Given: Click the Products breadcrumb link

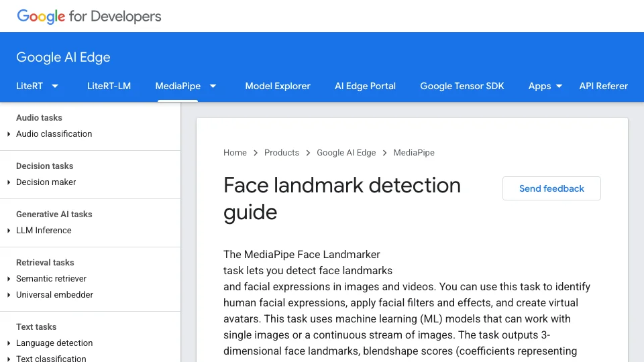Looking at the screenshot, I should click(x=282, y=153).
